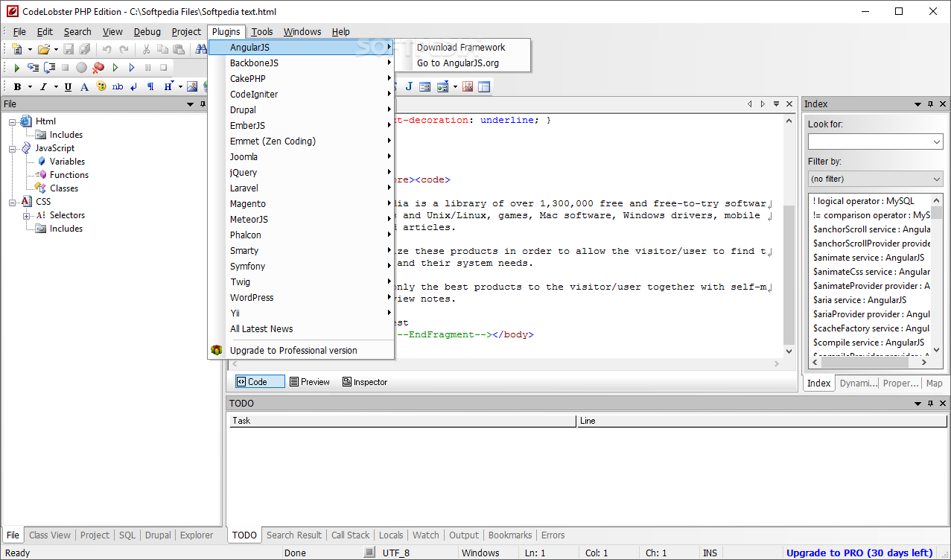Pin the Index panel

click(x=930, y=104)
